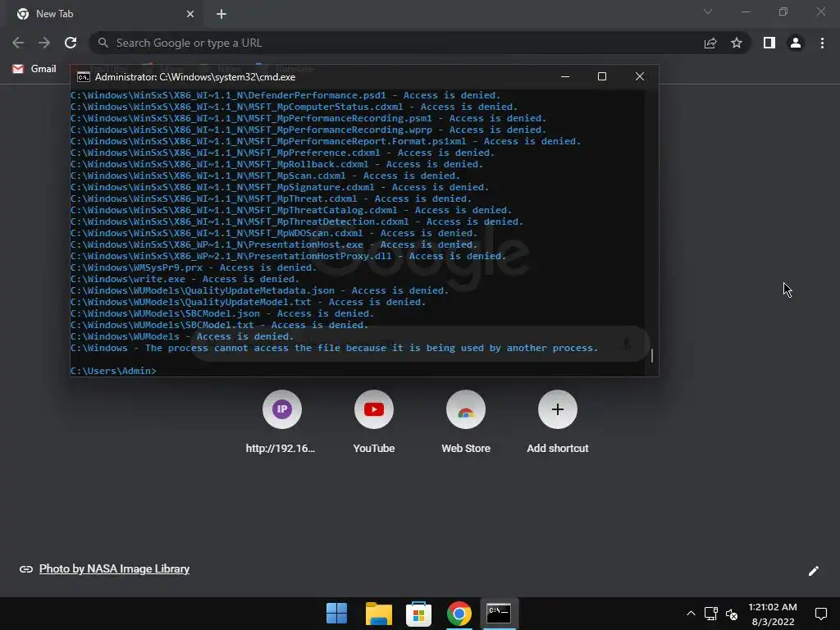The image size is (840, 630).
Task: Click the cmd.exe title bar icon
Action: (83, 77)
